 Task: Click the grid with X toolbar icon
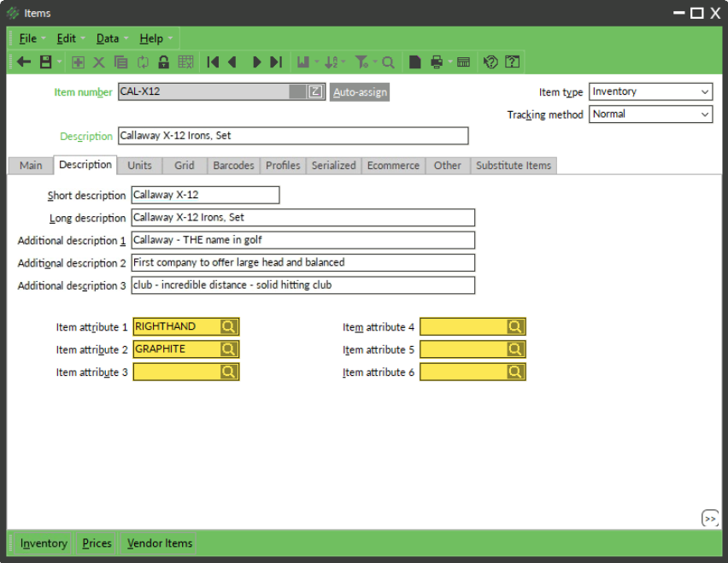coord(185,62)
